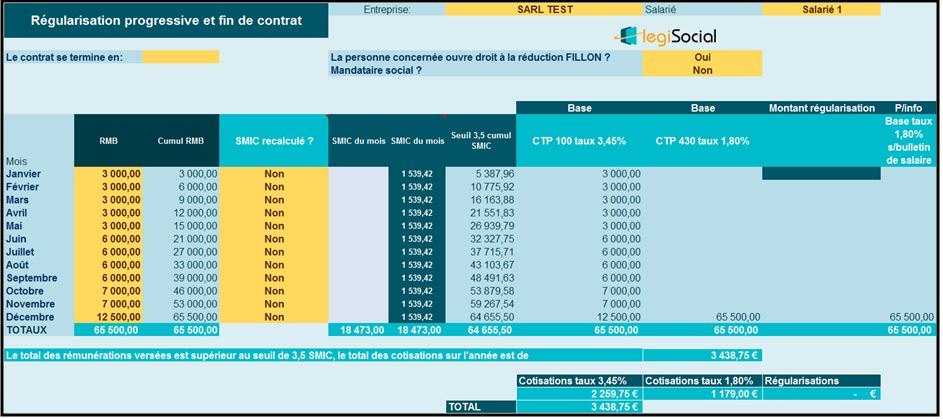943x419 pixels.
Task: Select Cotisations taux 3,45% amount 2 259,75 €
Action: [579, 394]
